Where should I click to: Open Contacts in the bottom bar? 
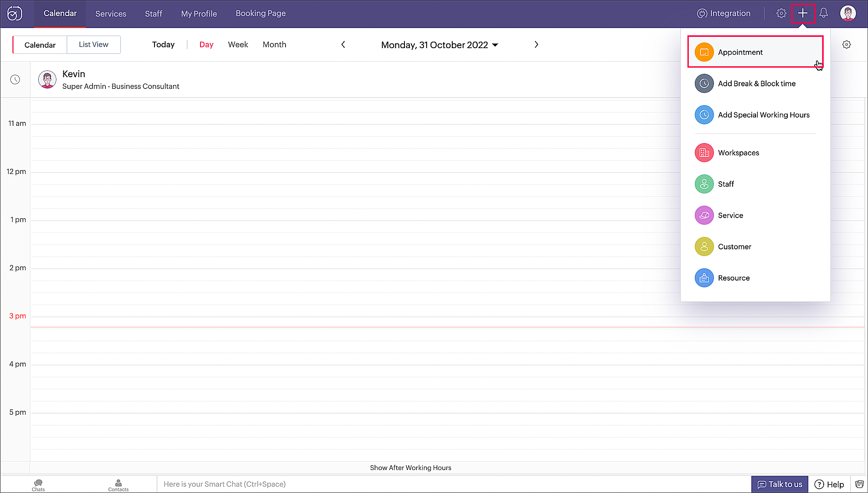pyautogui.click(x=118, y=485)
